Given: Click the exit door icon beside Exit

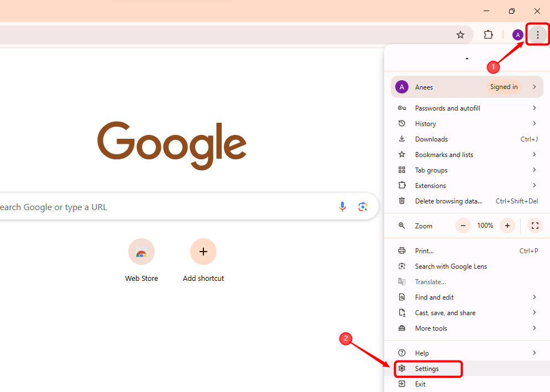Looking at the screenshot, I should pos(402,384).
